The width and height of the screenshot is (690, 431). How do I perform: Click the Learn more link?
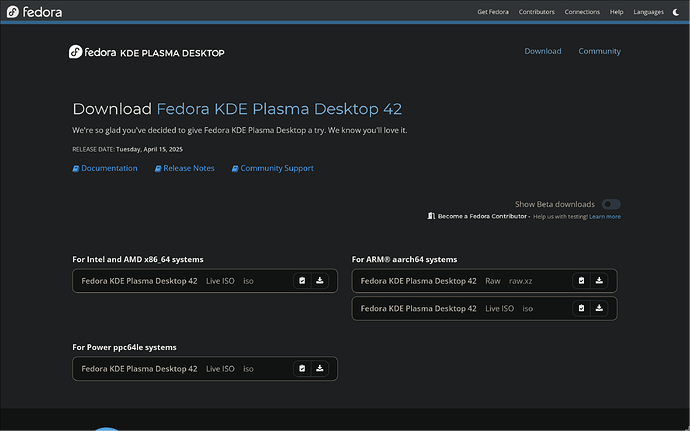pos(605,217)
